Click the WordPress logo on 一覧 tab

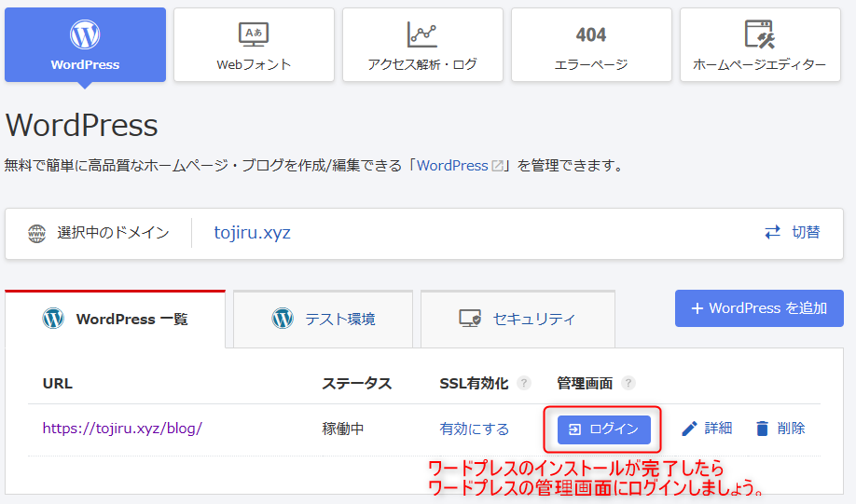point(53,319)
